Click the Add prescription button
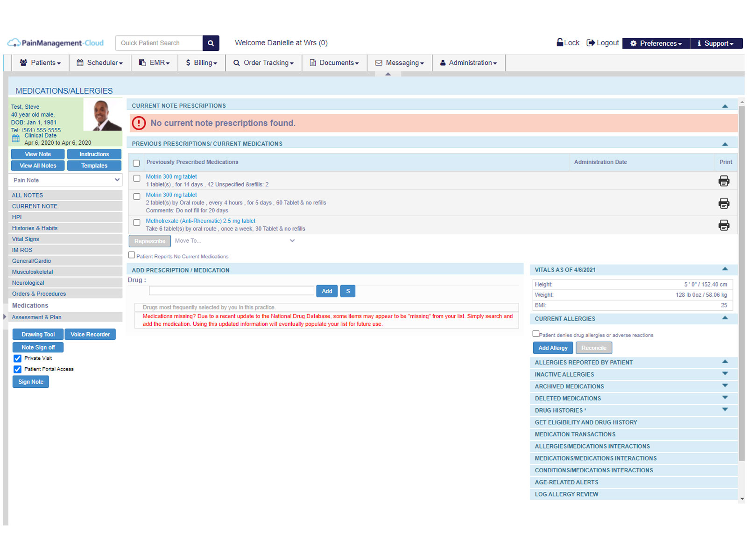 [x=327, y=291]
